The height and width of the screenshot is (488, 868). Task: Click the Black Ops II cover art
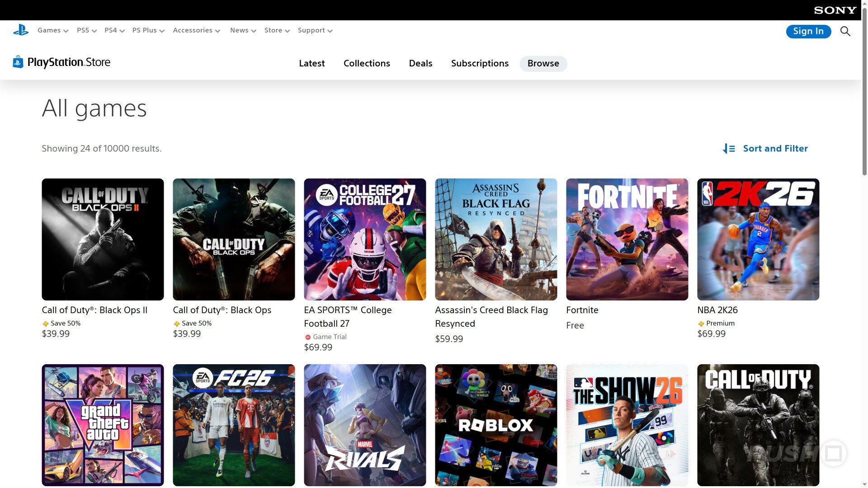(x=103, y=239)
